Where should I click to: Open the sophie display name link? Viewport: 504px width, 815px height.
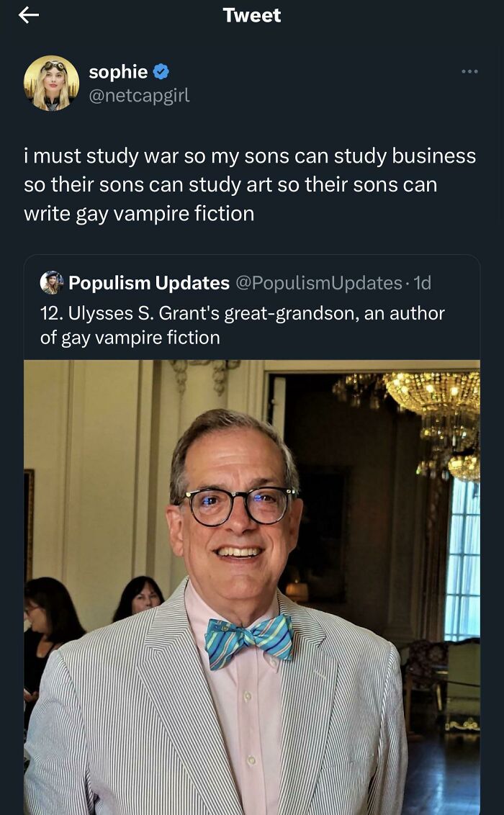(x=118, y=72)
